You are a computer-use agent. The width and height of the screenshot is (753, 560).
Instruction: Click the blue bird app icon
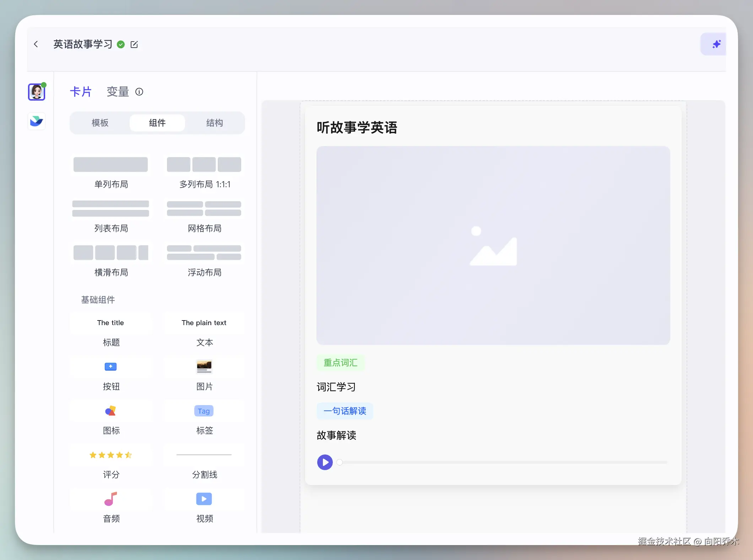pos(37,121)
